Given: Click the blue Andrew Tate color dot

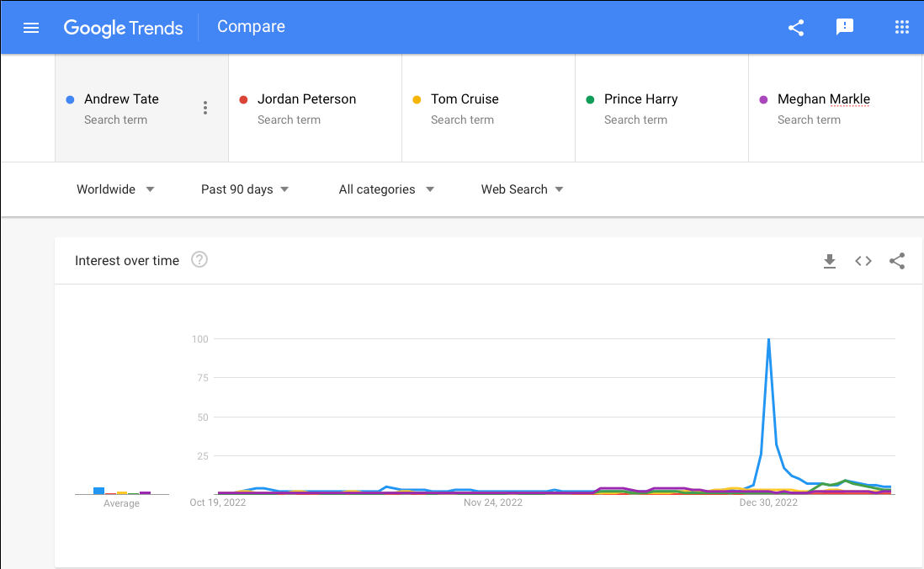Looking at the screenshot, I should coord(70,99).
